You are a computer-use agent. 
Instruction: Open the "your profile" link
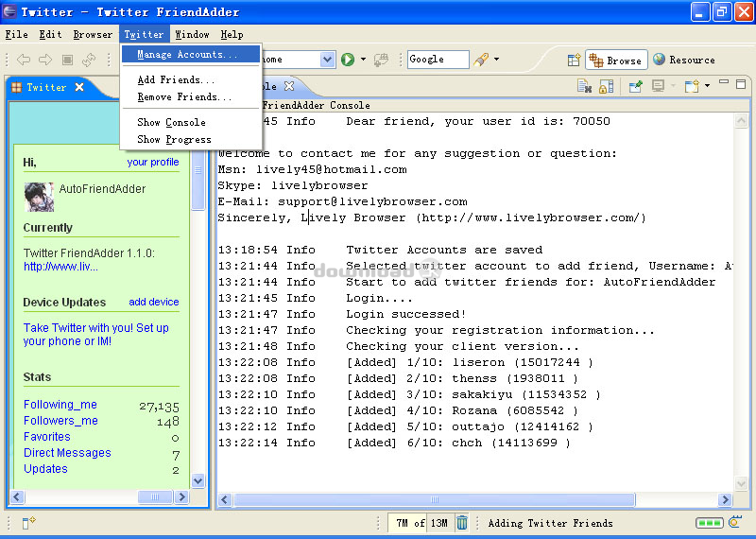click(152, 162)
